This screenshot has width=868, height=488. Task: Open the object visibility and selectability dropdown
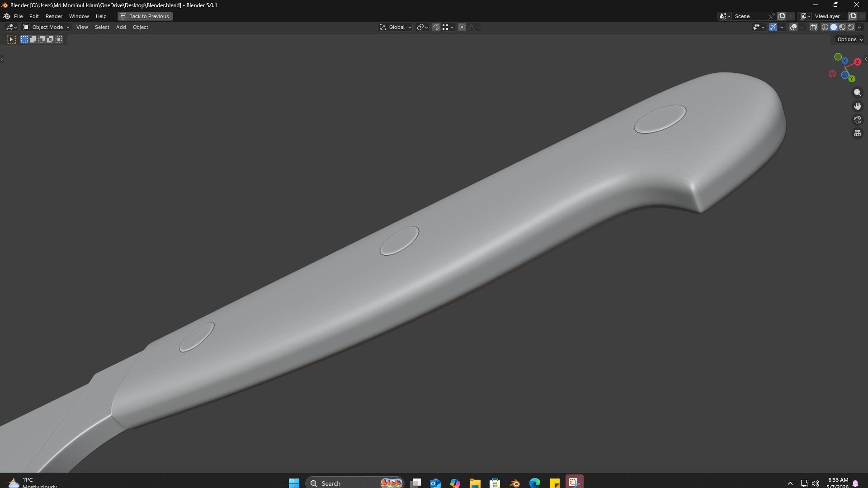click(x=759, y=27)
